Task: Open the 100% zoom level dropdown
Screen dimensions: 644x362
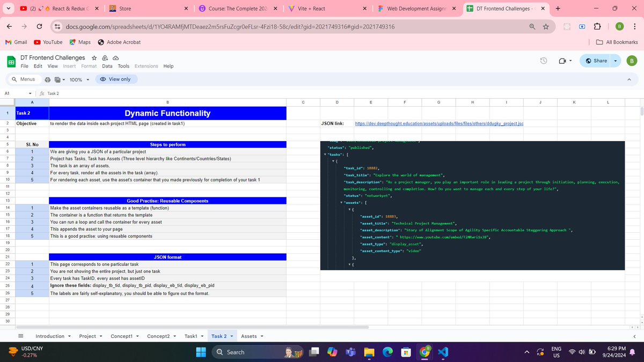Action: pyautogui.click(x=79, y=79)
